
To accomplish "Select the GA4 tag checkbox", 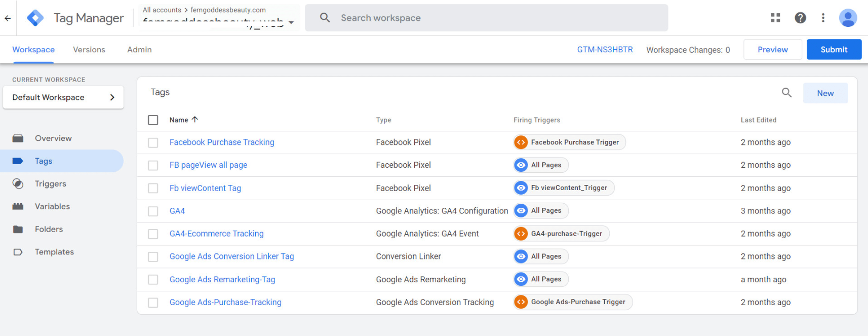I will pos(153,211).
